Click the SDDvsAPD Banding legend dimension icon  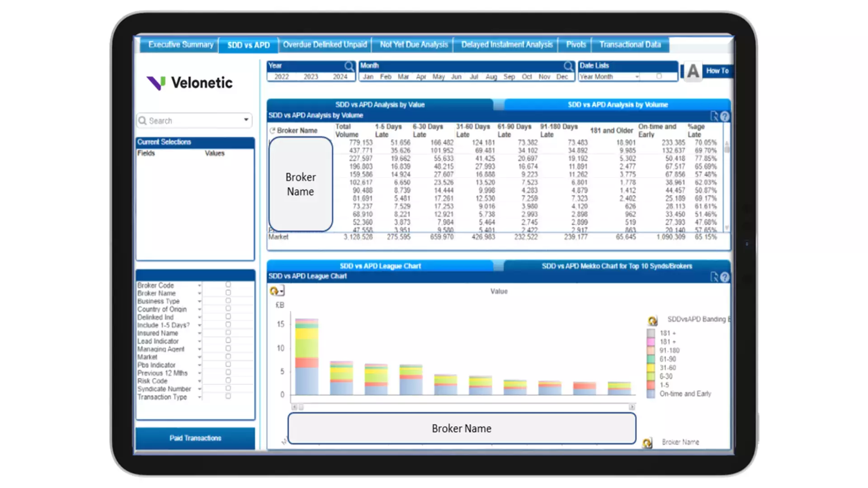(651, 320)
